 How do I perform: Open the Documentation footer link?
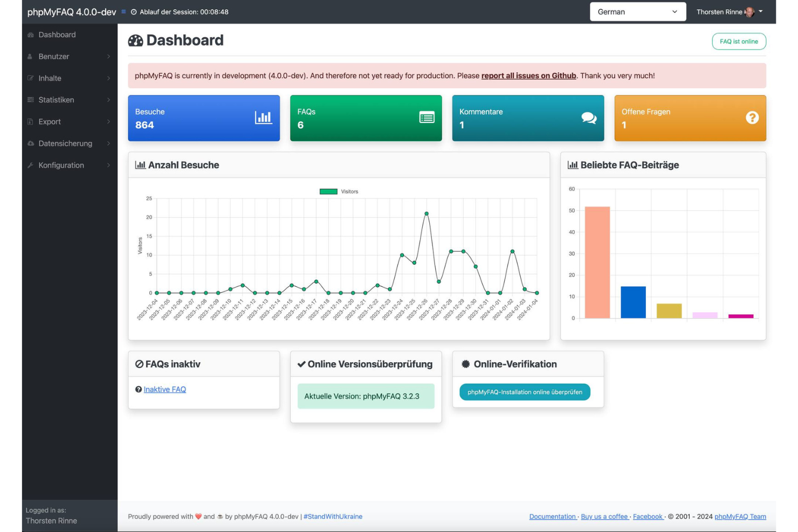coord(553,516)
